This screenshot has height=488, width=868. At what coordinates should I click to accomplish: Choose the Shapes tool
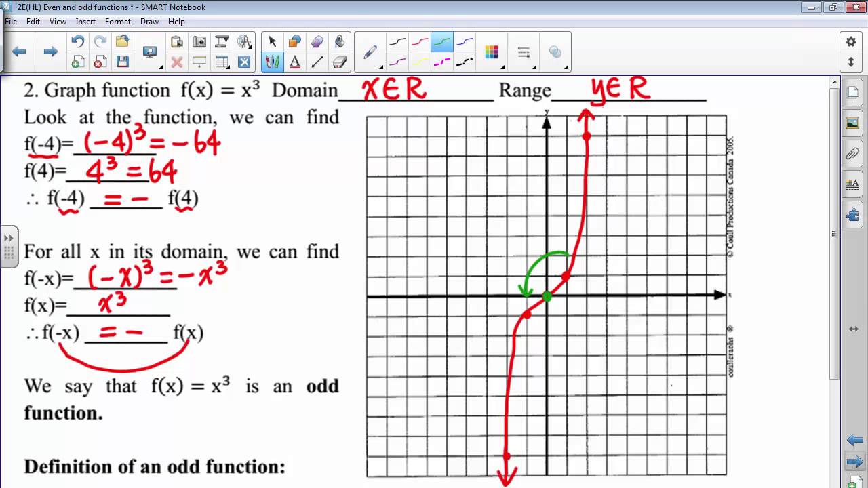pyautogui.click(x=295, y=42)
